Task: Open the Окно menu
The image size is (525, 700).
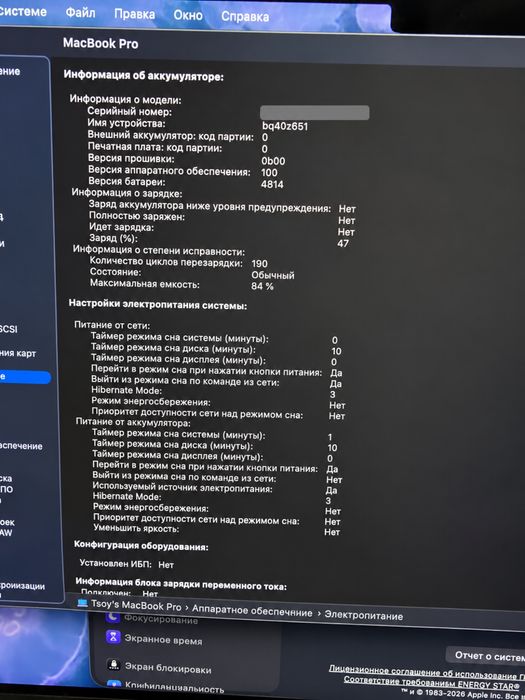Action: click(x=188, y=15)
